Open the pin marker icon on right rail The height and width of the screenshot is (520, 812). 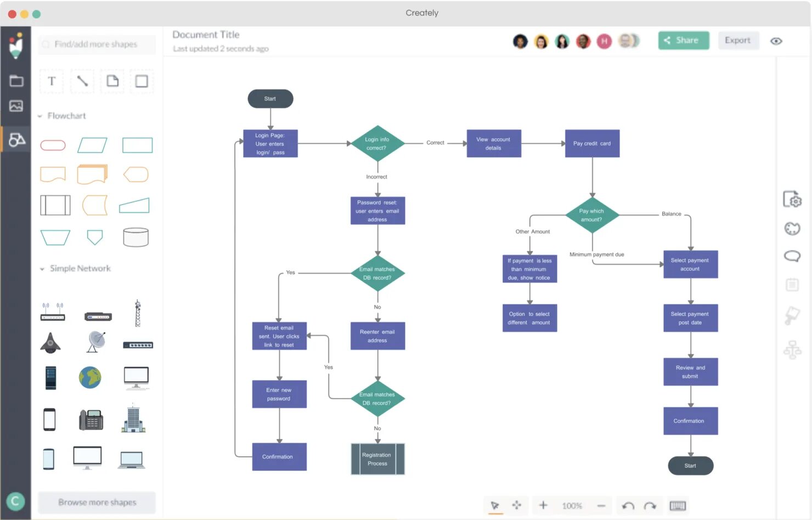tap(792, 315)
